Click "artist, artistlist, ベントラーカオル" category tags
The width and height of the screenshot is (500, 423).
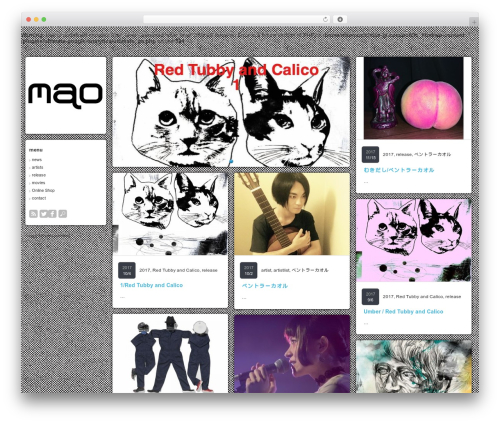tap(295, 270)
